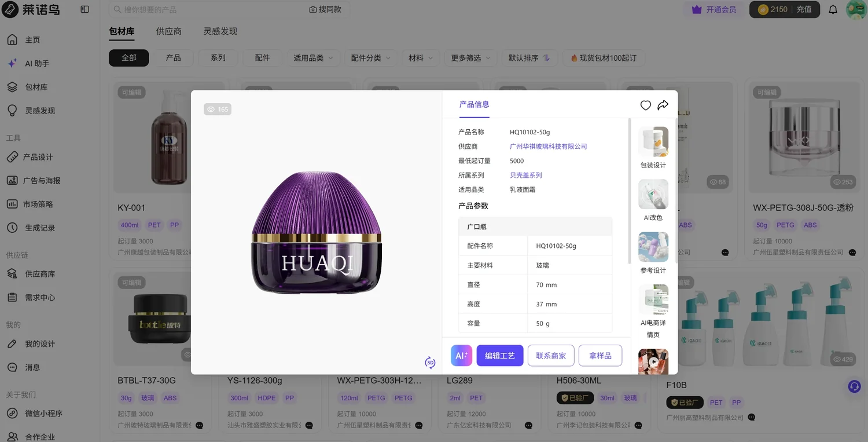Open the 贝壳盖系列 link
Image resolution: width=868 pixels, height=442 pixels.
click(526, 176)
